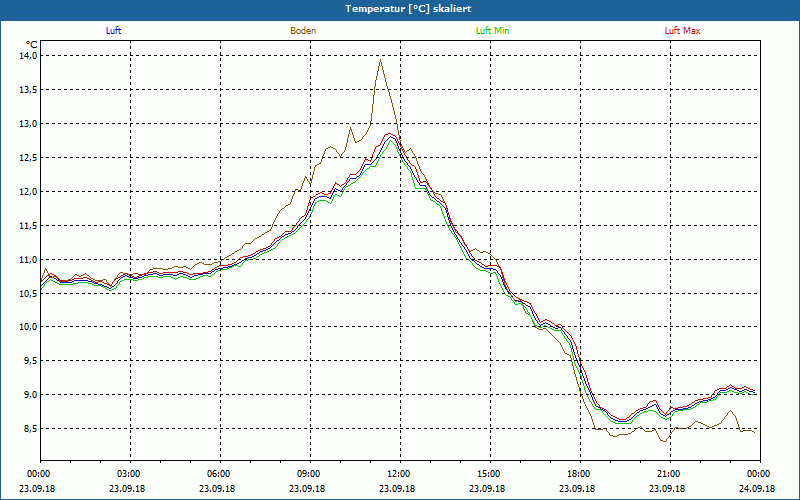Viewport: 800px width, 500px height.
Task: Click the 9,0 y-axis value
Action: pyautogui.click(x=30, y=395)
